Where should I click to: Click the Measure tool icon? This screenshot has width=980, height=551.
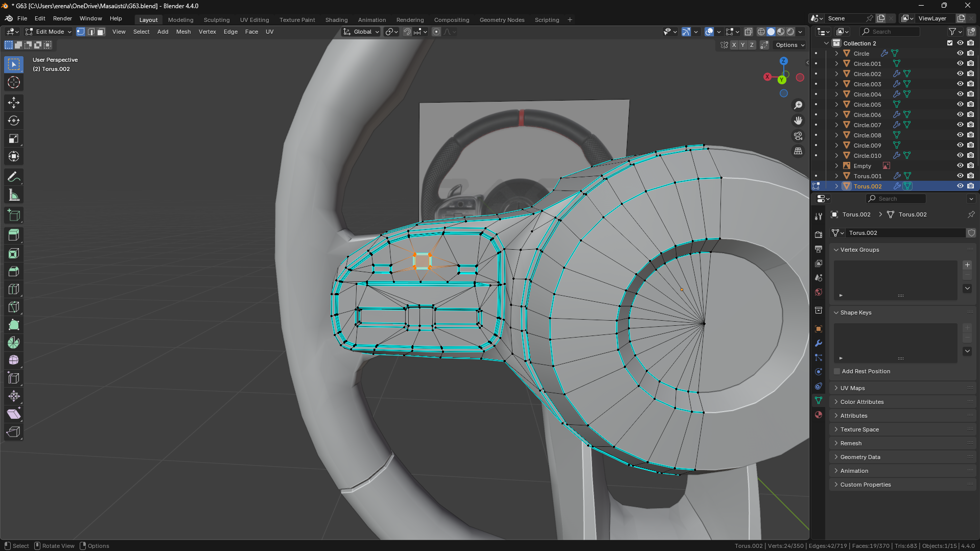point(14,195)
